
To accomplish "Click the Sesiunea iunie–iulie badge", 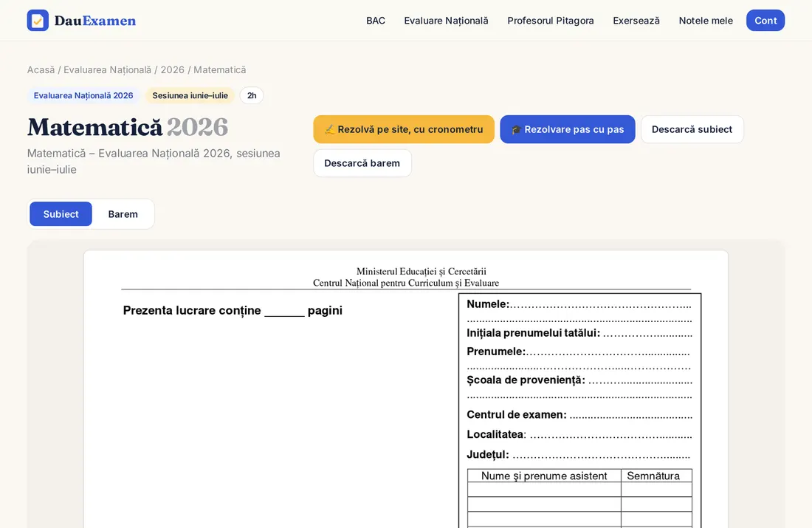I will click(190, 95).
